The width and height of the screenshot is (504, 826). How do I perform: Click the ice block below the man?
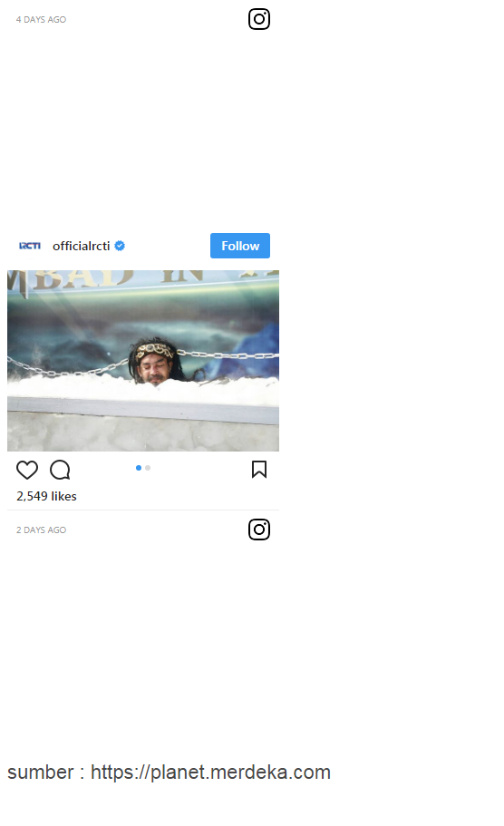click(143, 431)
